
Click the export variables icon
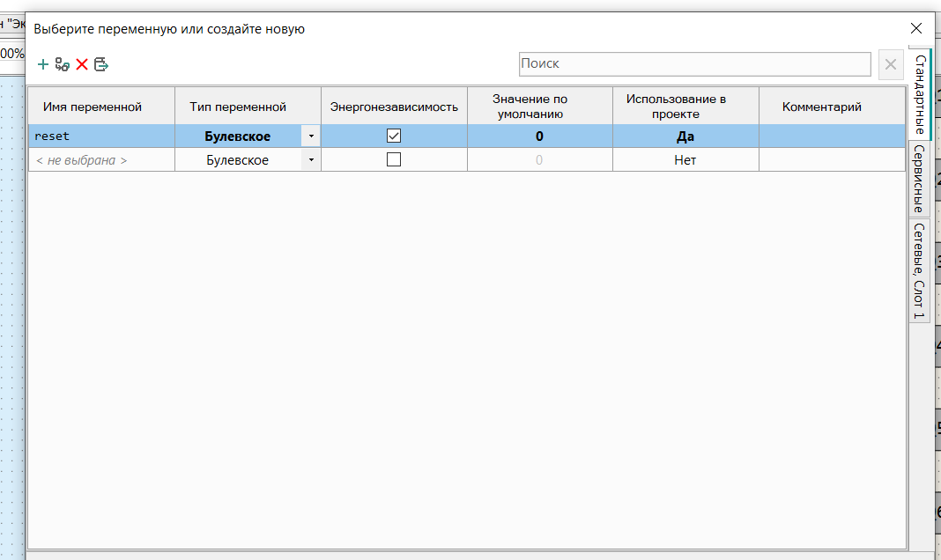(x=101, y=64)
